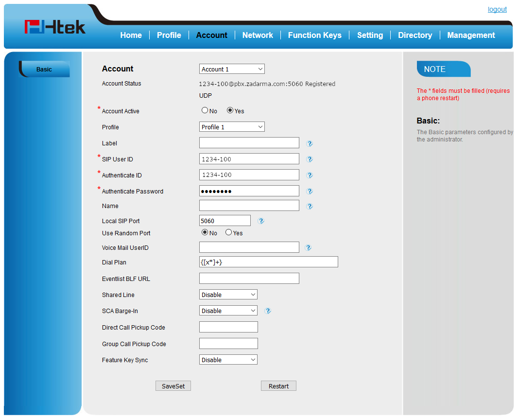This screenshot has width=518, height=420.
Task: Click help icon beside SIP User ID
Action: click(x=310, y=159)
